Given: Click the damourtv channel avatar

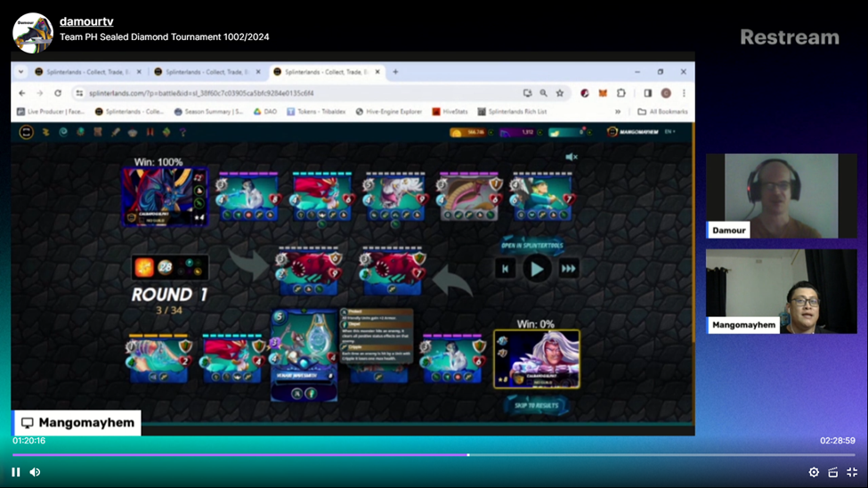Looking at the screenshot, I should click(33, 33).
